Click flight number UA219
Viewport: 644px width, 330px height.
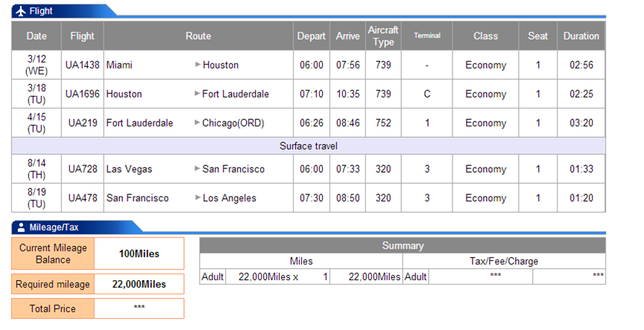(83, 123)
